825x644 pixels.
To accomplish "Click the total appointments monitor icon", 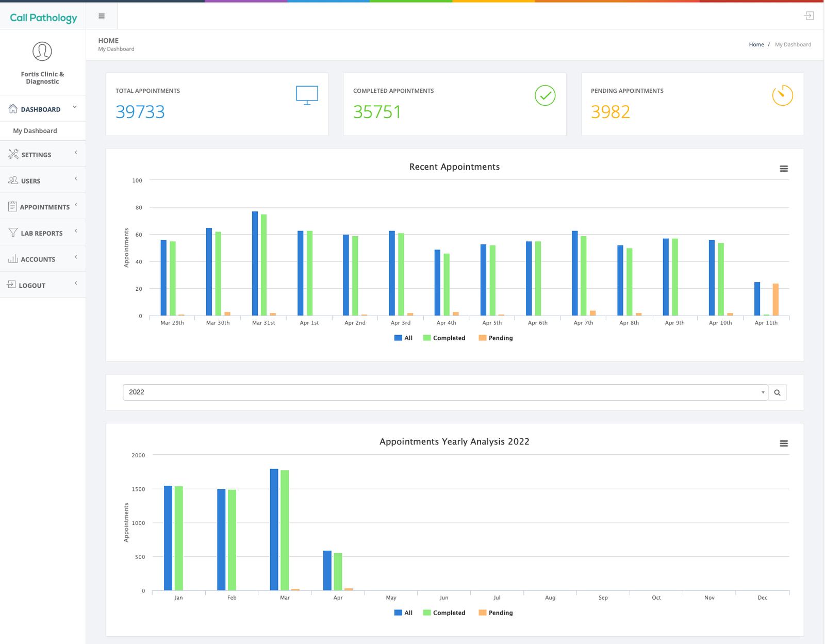I will click(x=307, y=95).
